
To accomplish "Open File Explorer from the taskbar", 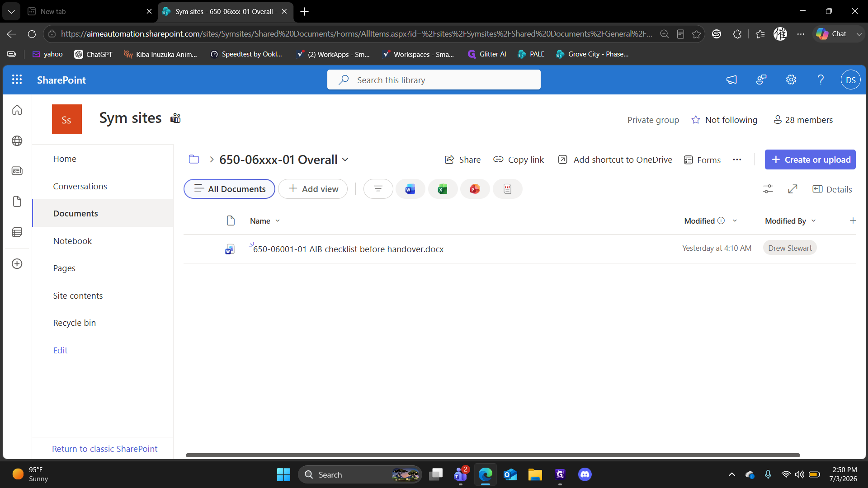I will (x=535, y=474).
